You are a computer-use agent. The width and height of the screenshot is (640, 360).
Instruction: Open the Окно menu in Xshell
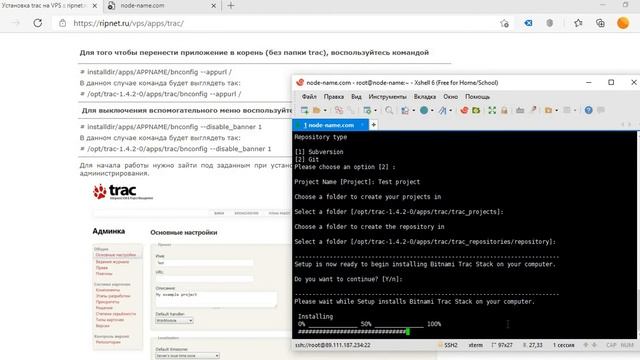point(451,97)
